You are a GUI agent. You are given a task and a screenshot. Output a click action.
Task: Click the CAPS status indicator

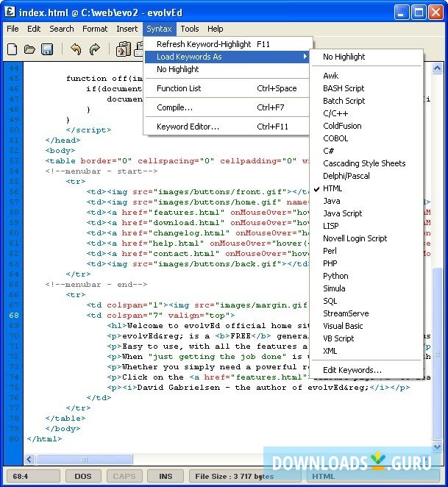click(x=124, y=476)
